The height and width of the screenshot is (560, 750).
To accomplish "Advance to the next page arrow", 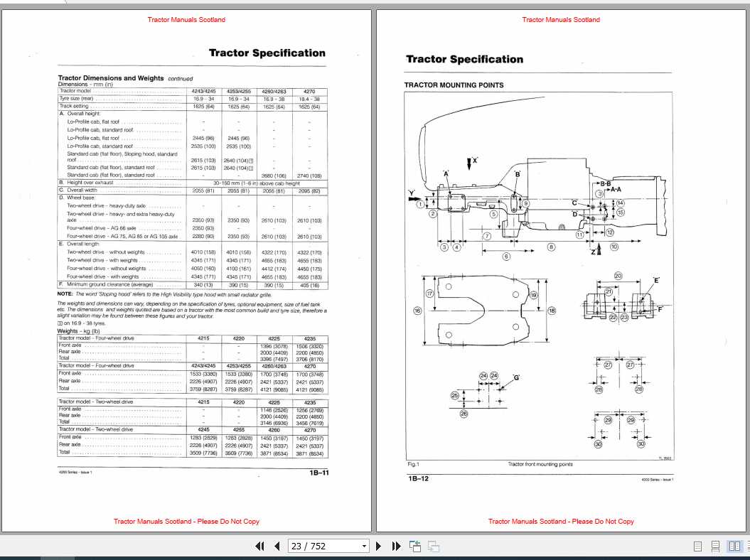I will click(380, 546).
